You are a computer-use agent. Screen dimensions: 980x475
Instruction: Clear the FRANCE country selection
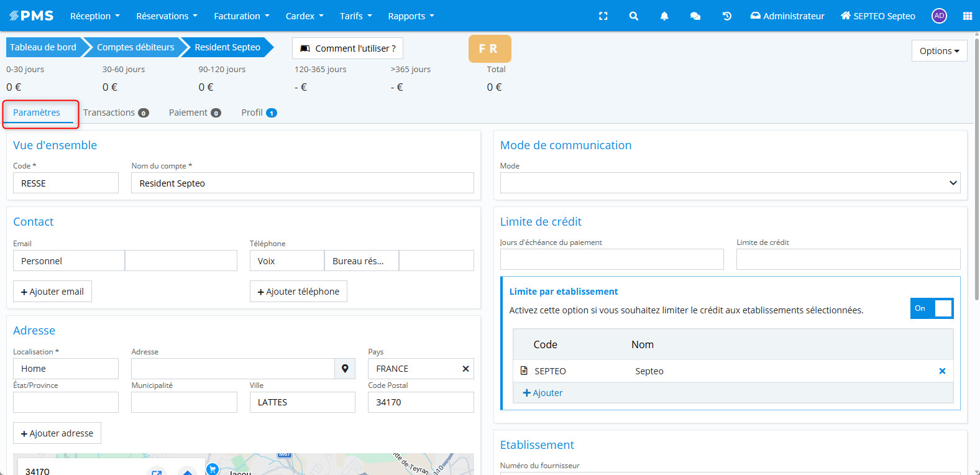[x=465, y=369]
